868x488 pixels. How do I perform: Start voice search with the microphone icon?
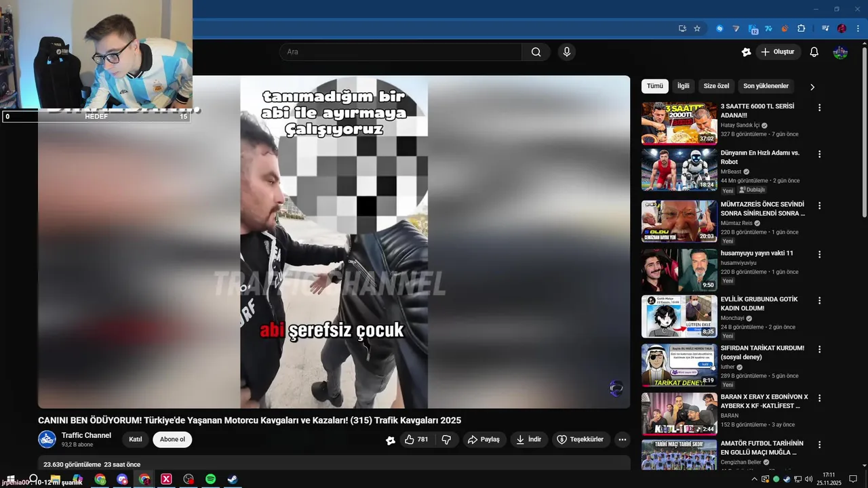[567, 52]
